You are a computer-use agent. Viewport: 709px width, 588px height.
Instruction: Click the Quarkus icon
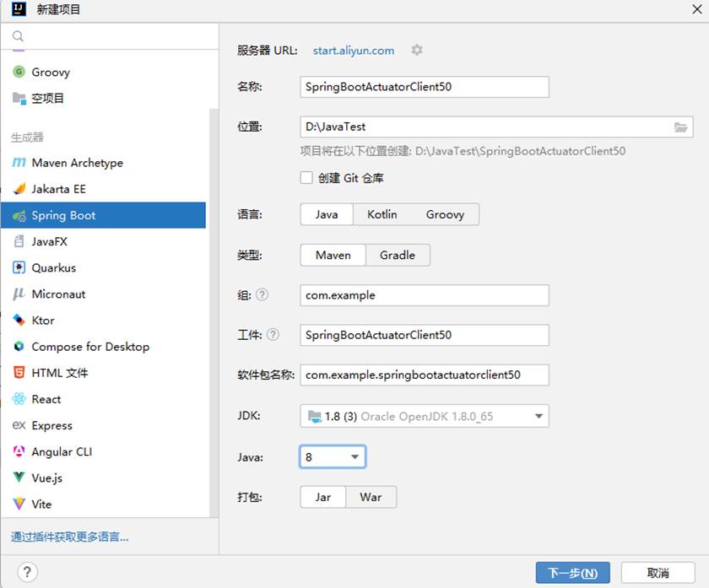click(x=19, y=267)
